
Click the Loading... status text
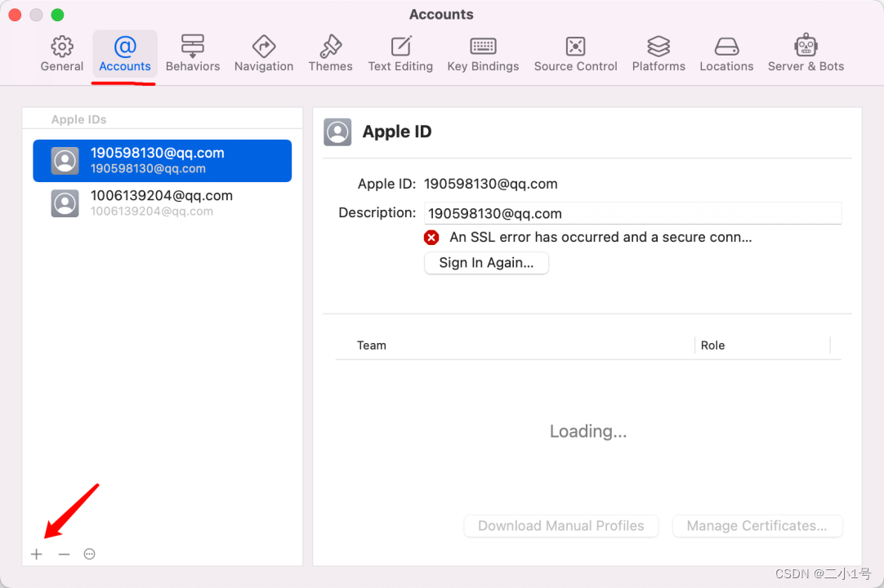(588, 431)
